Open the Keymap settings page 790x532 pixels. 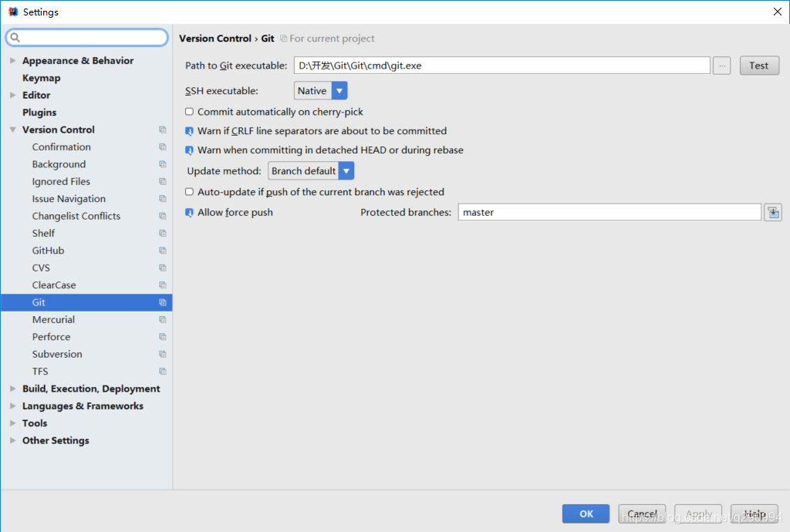42,78
